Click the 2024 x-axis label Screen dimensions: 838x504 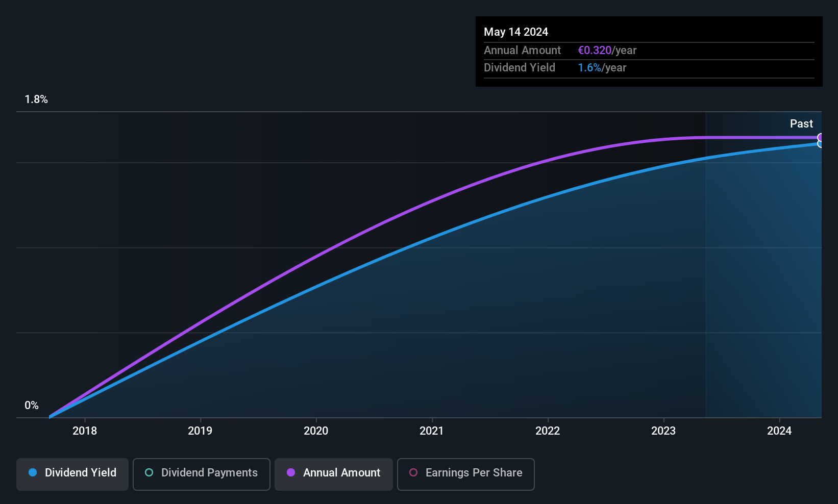pos(779,431)
